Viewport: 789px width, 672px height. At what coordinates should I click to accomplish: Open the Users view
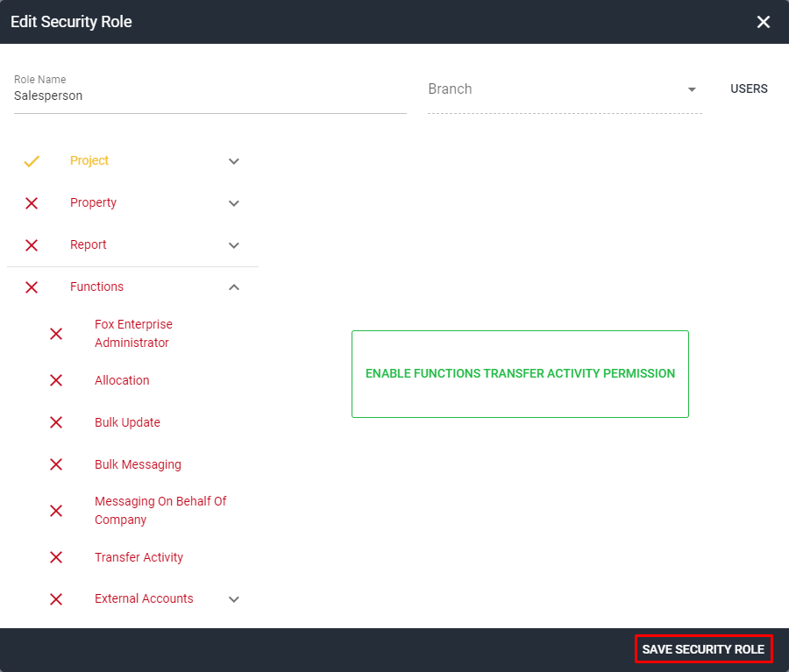coord(749,88)
